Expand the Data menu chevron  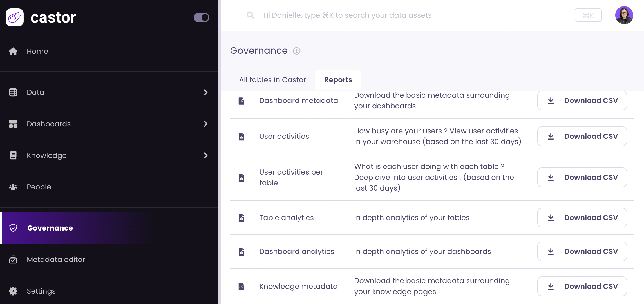click(x=206, y=92)
